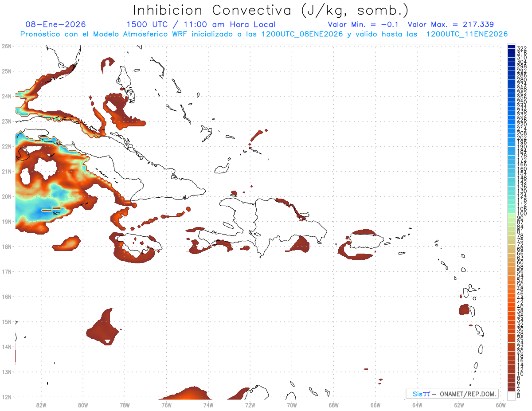Image resolution: width=532 pixels, height=411 pixels.
Task: Select the 64W longitude label
Action: pyautogui.click(x=417, y=404)
